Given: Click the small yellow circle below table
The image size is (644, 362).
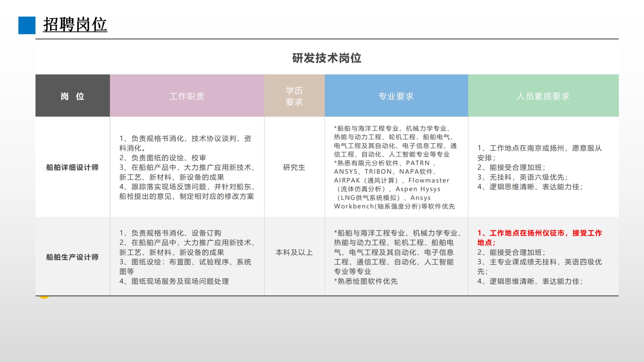Looking at the screenshot, I should pos(44,297).
